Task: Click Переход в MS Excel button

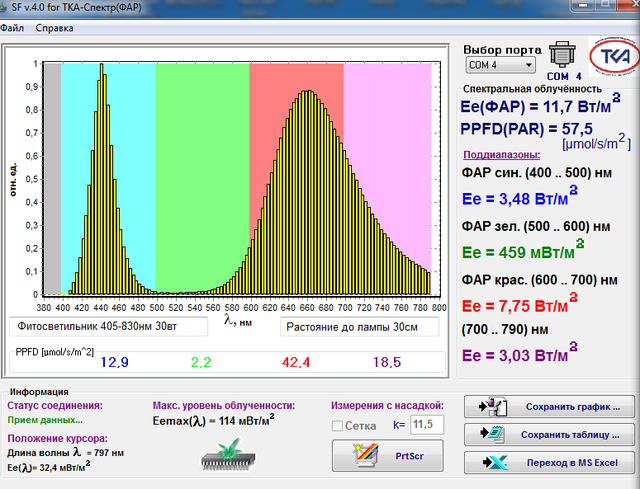Action: [x=549, y=463]
